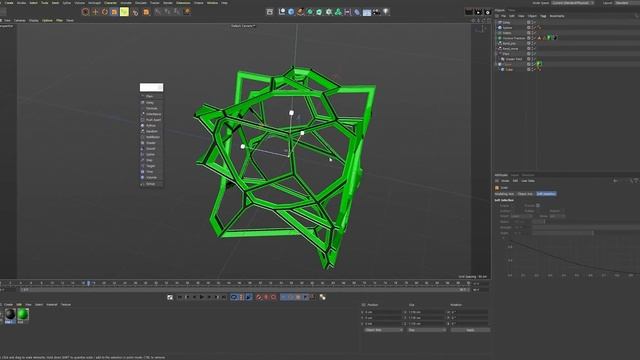Toggle the X axis lock icon
Image resolution: width=640 pixels, height=360 pixels.
tap(158, 12)
